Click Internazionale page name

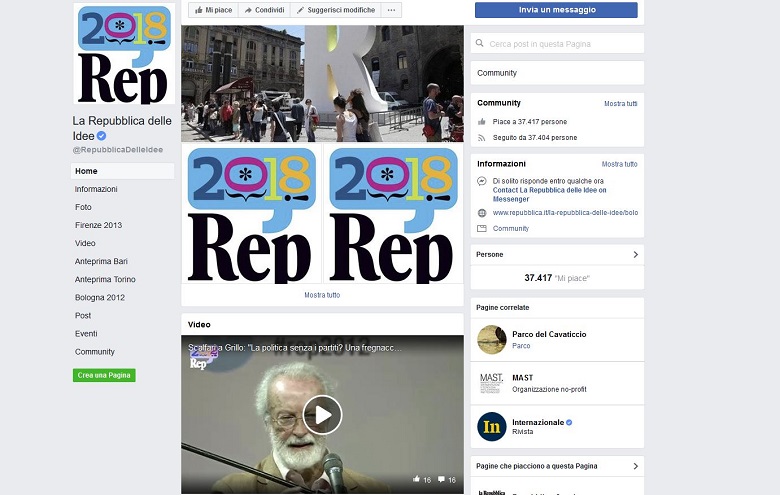[x=538, y=422]
